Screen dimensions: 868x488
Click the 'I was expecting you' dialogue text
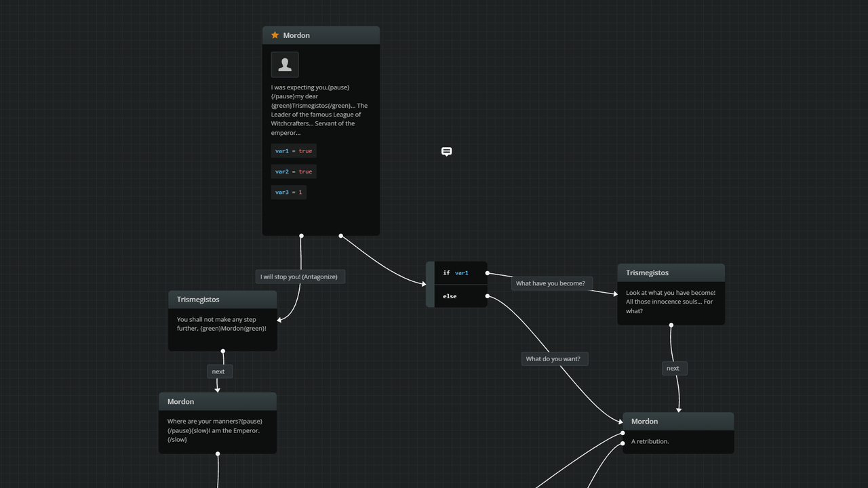[319, 110]
